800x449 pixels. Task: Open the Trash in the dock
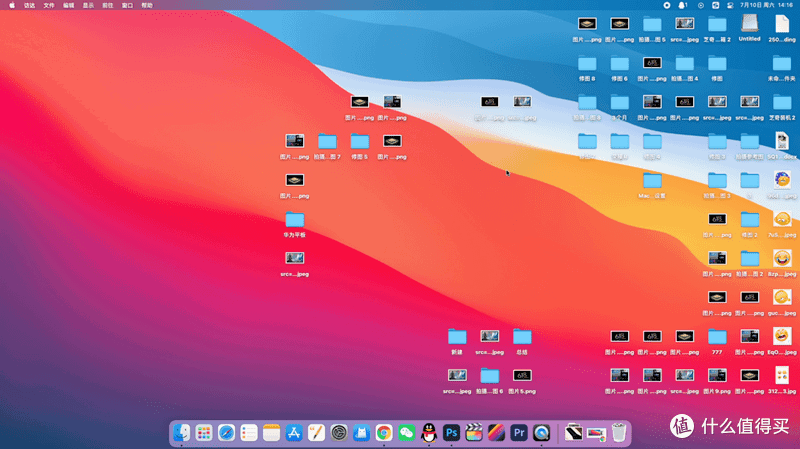coord(619,433)
